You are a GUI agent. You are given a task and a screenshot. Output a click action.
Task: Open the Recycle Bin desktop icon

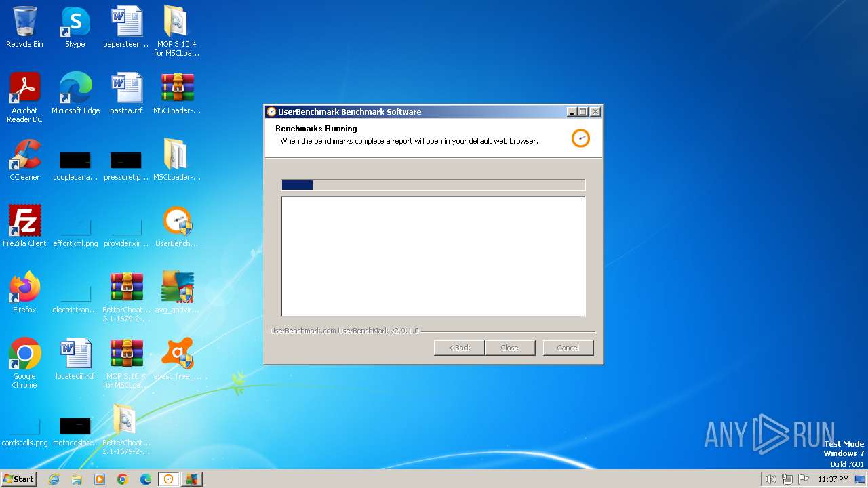(24, 27)
